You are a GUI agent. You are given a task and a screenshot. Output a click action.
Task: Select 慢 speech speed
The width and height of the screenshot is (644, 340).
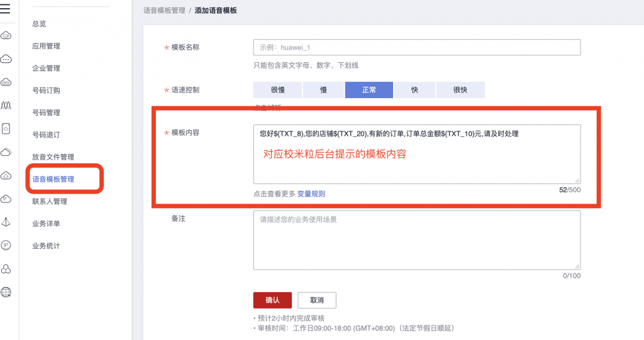323,90
